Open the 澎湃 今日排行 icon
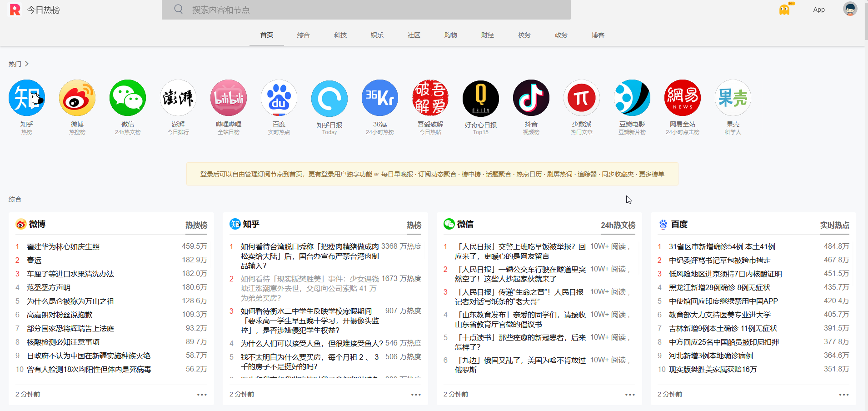Viewport: 868px width, 411px height. [x=178, y=98]
